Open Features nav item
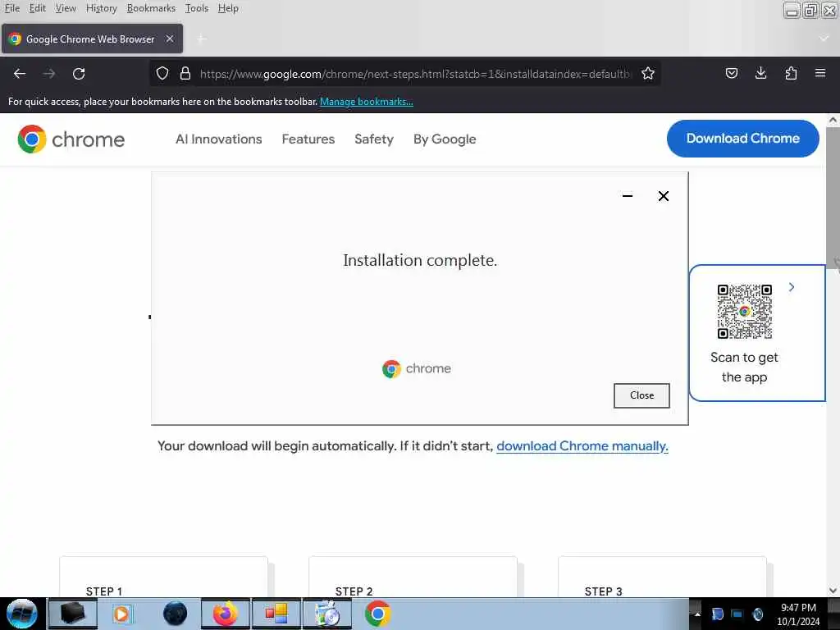 (x=308, y=139)
